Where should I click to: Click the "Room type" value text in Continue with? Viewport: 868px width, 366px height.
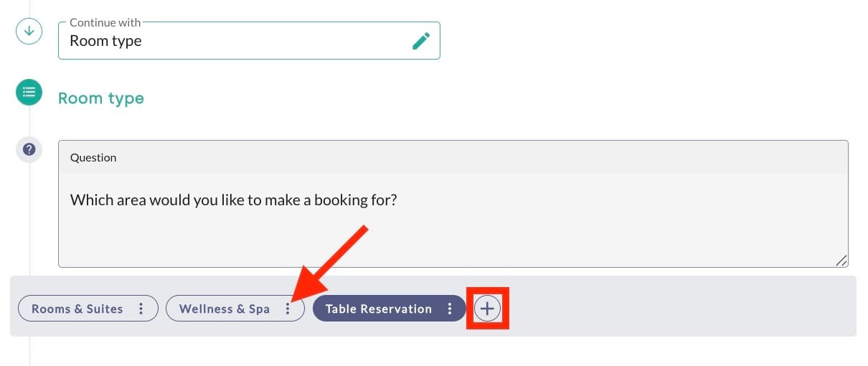[105, 41]
